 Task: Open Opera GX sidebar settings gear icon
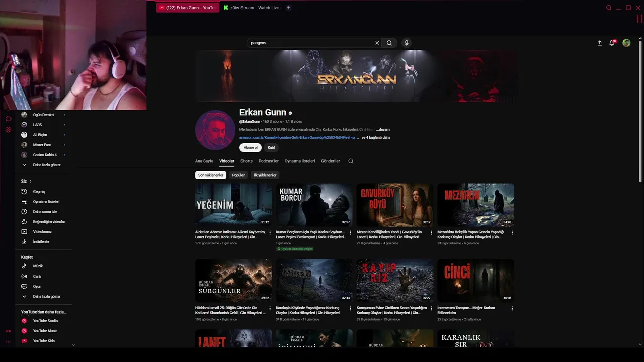[x=8, y=130]
